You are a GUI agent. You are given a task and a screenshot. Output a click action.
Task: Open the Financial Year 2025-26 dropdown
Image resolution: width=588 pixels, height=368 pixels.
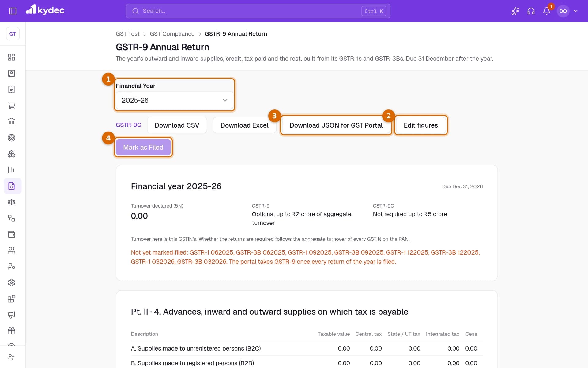pyautogui.click(x=174, y=100)
